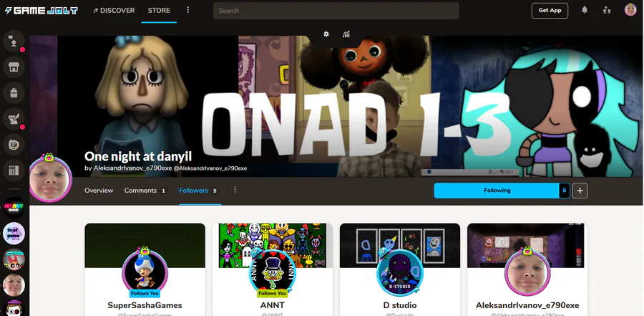Open the top navigation more-options menu
This screenshot has width=644, height=316.
pyautogui.click(x=187, y=10)
